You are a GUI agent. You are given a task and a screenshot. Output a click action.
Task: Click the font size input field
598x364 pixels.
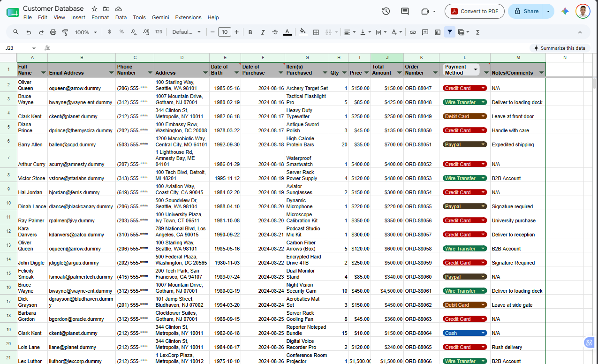coord(225,32)
